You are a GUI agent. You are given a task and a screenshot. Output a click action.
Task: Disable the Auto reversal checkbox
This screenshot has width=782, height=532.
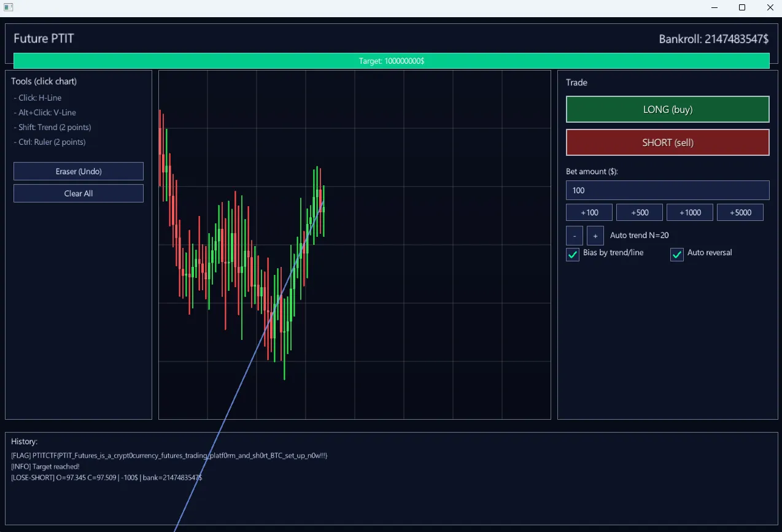[x=677, y=255]
